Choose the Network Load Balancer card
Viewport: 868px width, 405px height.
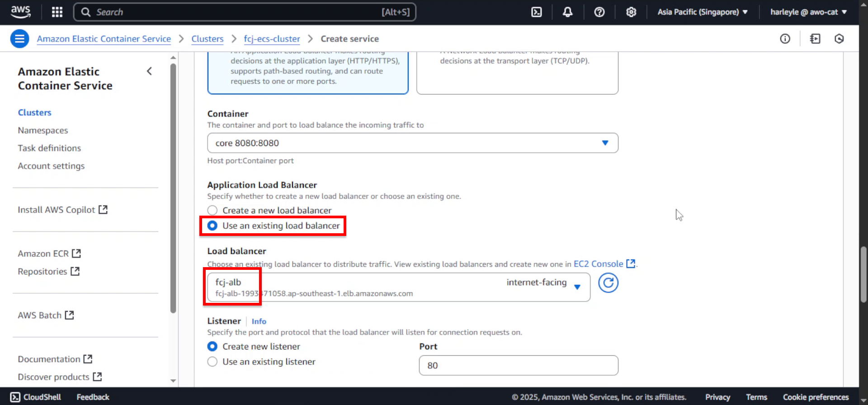[x=517, y=72]
